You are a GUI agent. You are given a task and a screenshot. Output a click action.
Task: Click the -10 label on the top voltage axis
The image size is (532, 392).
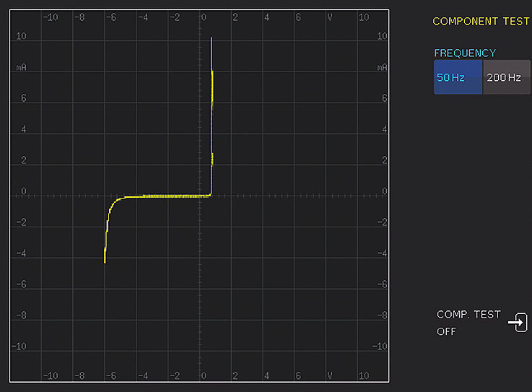(x=51, y=16)
